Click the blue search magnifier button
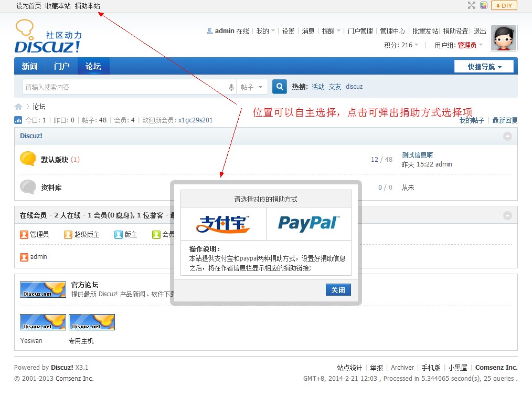This screenshot has height=396, width=532. click(x=279, y=86)
